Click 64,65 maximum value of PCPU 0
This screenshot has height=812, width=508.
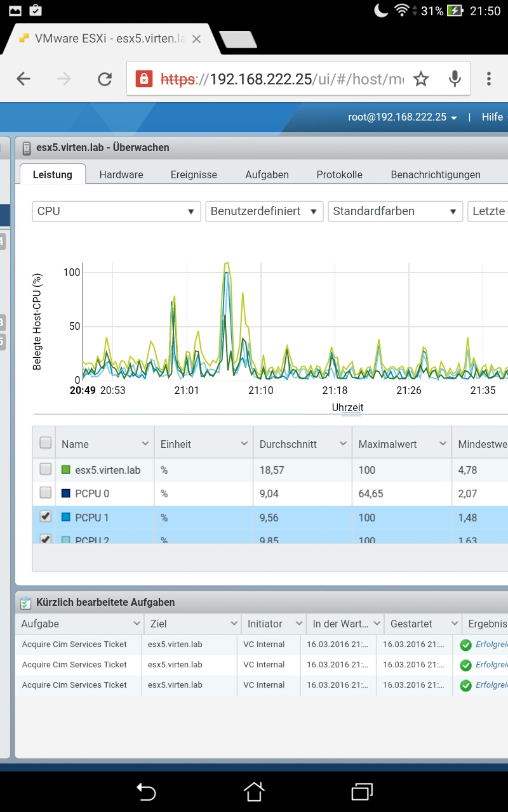(x=371, y=494)
